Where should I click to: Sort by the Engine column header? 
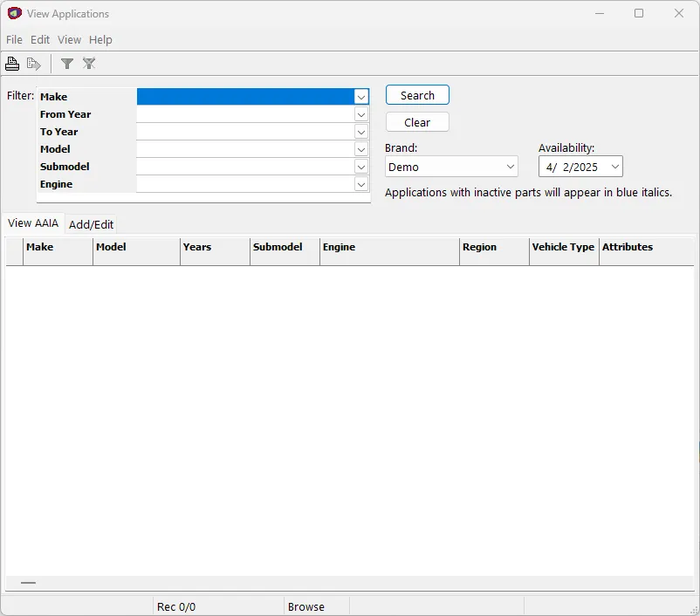[x=389, y=248]
